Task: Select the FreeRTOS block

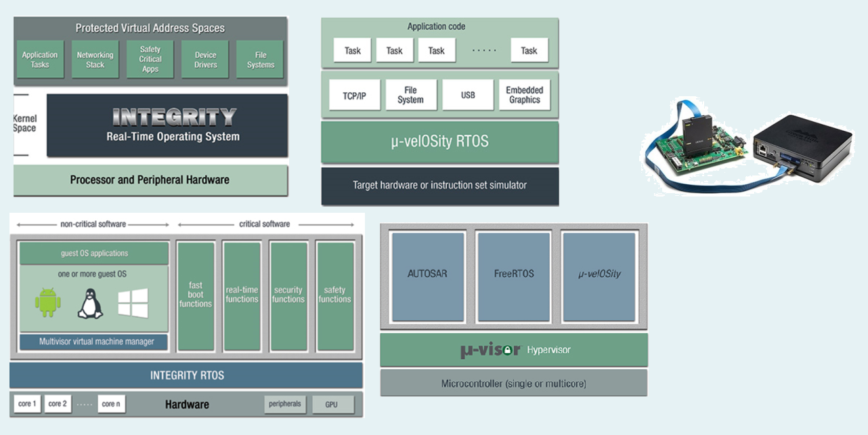Action: pos(514,276)
